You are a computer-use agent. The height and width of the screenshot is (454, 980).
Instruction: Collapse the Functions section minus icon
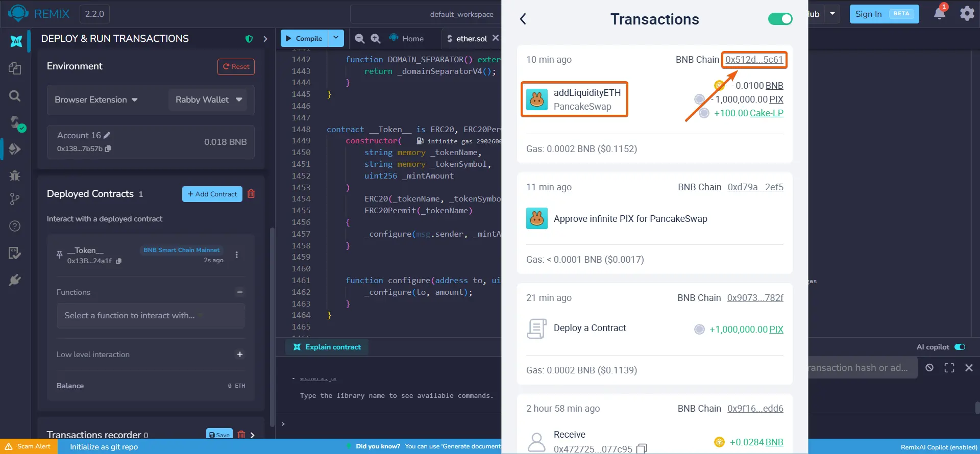click(x=240, y=292)
